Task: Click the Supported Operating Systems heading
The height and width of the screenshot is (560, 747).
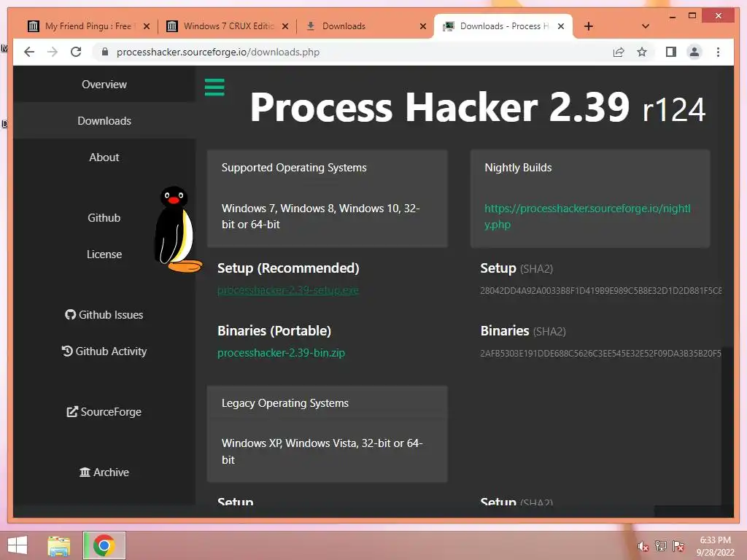Action: (x=294, y=168)
